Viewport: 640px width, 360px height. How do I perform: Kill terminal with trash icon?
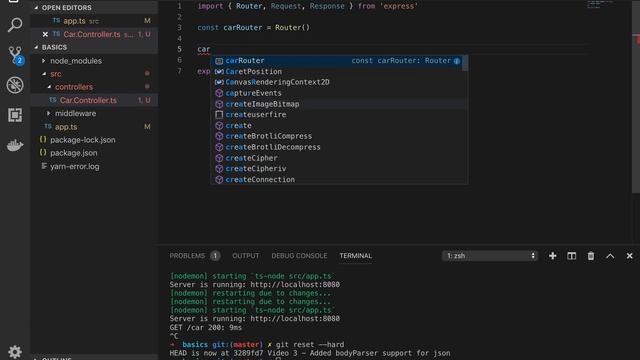pos(591,256)
